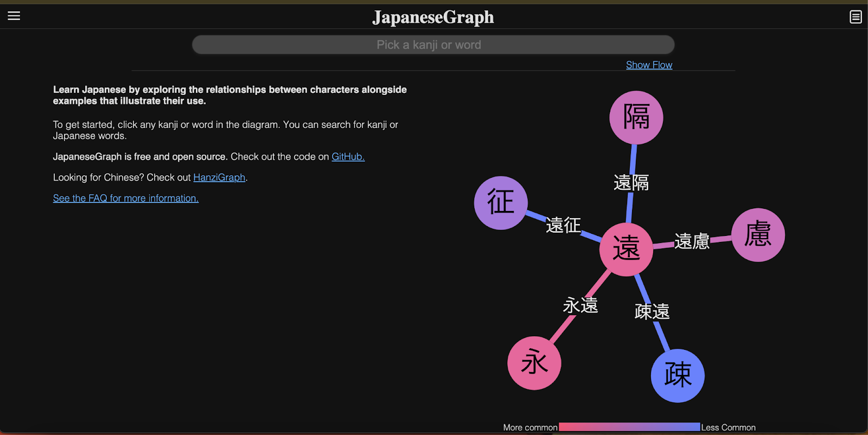Image resolution: width=868 pixels, height=435 pixels.
Task: Click the word label 遠隔
Action: 631,183
